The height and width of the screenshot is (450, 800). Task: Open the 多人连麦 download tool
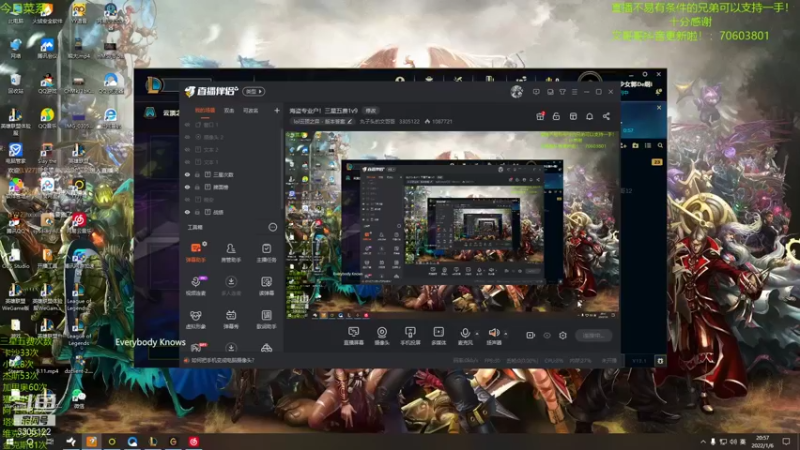coord(231,286)
